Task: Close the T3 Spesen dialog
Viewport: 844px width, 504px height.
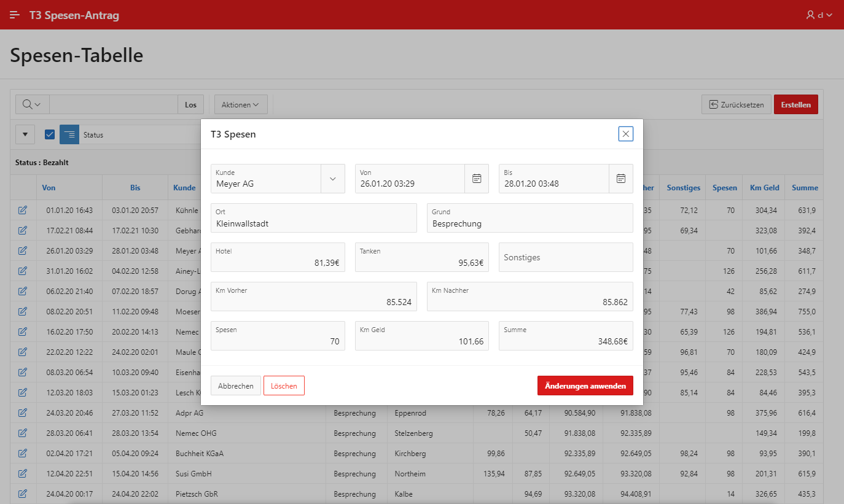Action: [x=625, y=134]
